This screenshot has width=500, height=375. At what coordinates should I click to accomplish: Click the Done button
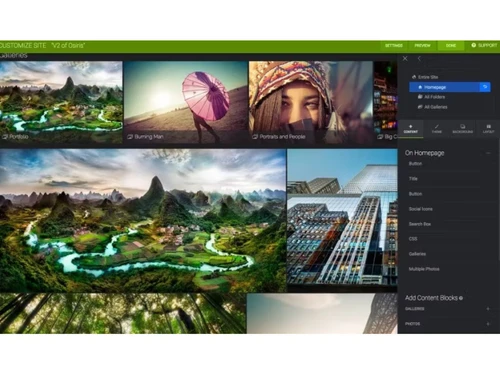pos(451,45)
